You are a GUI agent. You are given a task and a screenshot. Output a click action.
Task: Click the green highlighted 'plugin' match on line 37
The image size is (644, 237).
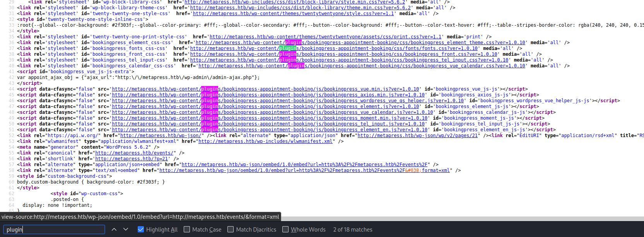[x=287, y=48]
